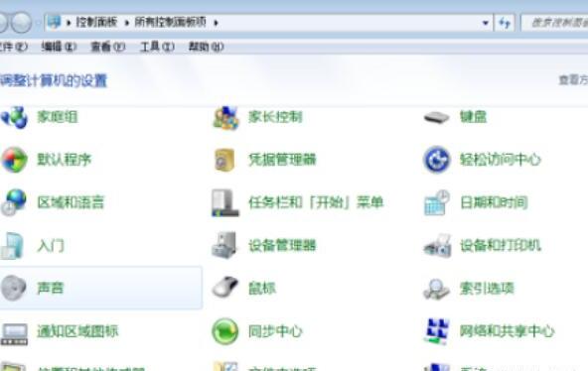Select the 设备和打印机 label
The width and height of the screenshot is (588, 371).
(x=501, y=246)
